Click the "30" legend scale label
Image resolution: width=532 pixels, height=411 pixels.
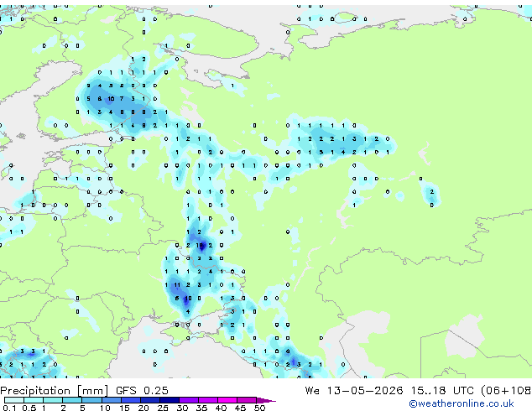pos(182,408)
